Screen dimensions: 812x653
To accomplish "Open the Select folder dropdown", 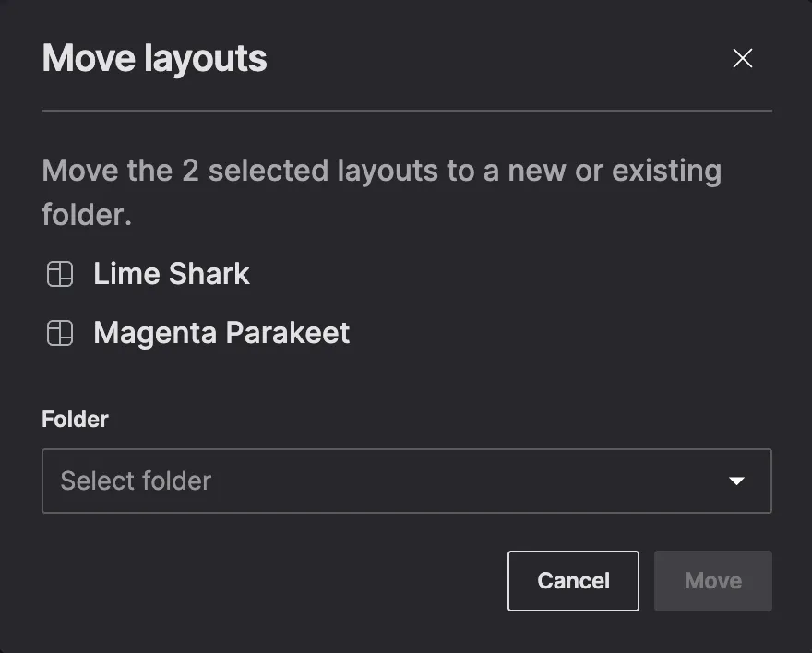I will click(406, 481).
